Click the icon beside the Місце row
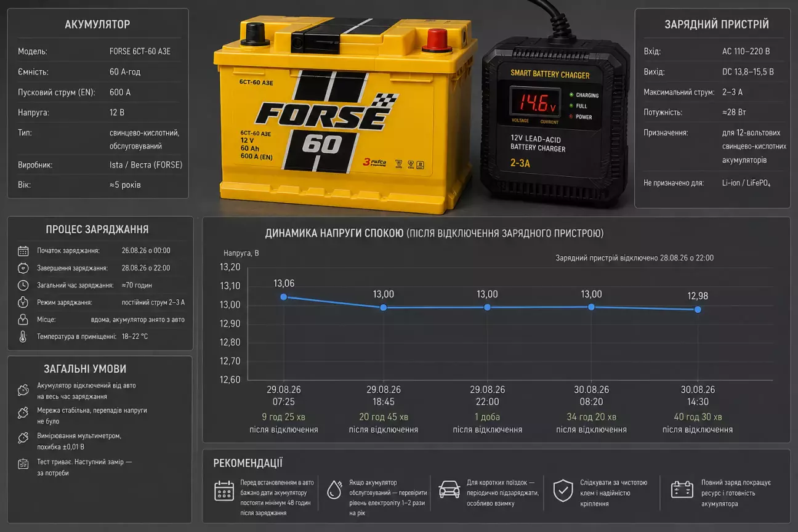 pos(23,320)
